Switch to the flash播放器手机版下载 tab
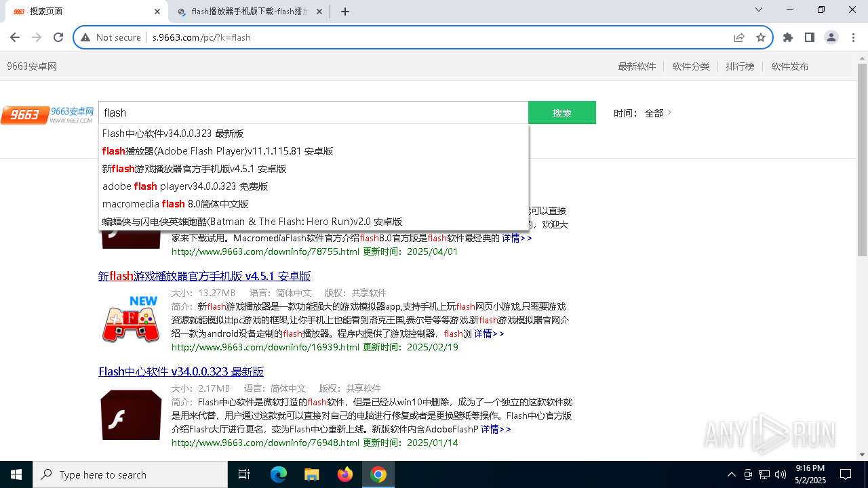The width and height of the screenshot is (868, 488). click(249, 12)
